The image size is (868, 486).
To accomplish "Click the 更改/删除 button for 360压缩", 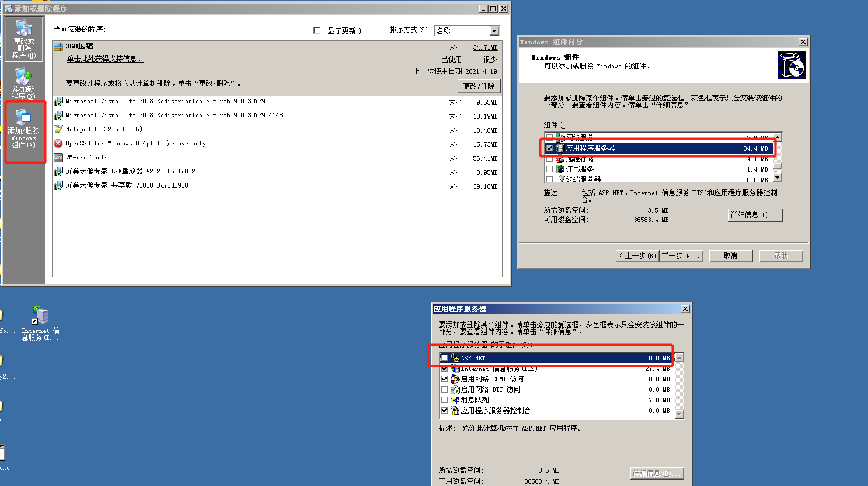I will (x=479, y=86).
